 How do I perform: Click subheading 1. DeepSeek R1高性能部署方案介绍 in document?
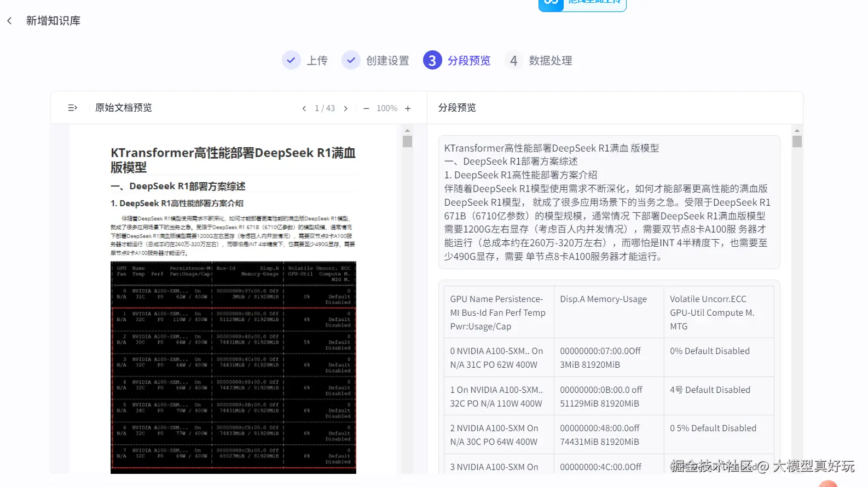(177, 204)
